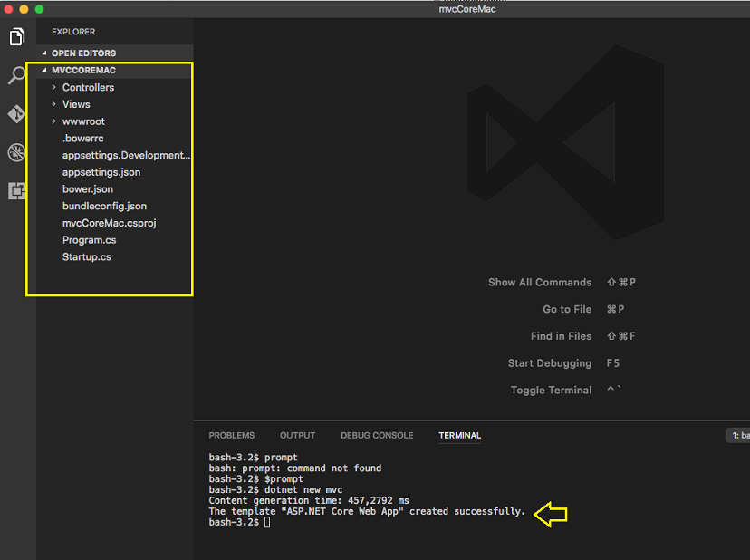
Task: Click the yellow minimize window button
Action: [24, 9]
